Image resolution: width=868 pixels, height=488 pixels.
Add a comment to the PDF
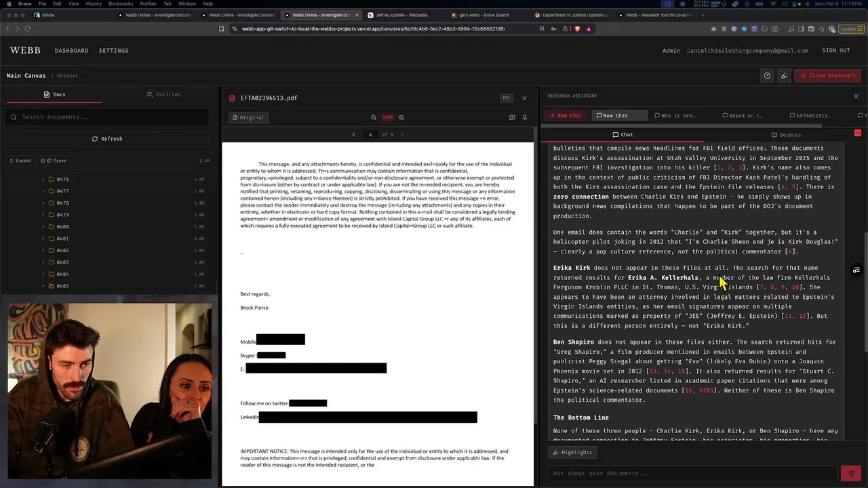pos(512,117)
